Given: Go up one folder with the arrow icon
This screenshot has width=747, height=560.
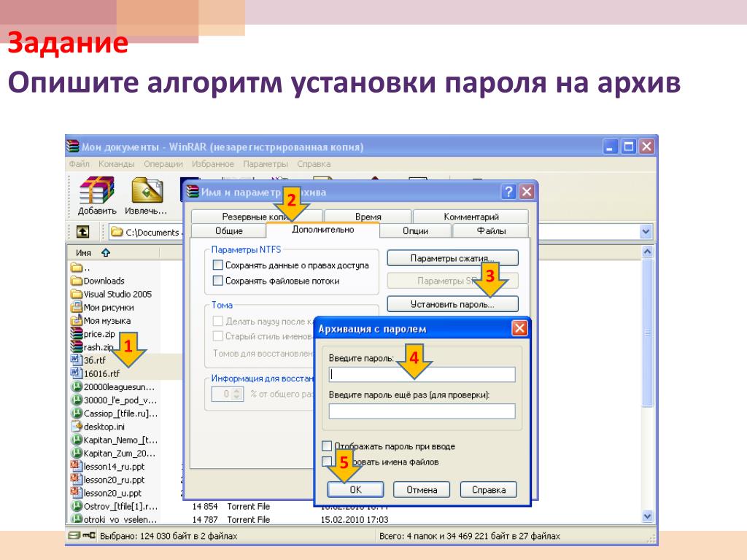Looking at the screenshot, I should 83,232.
